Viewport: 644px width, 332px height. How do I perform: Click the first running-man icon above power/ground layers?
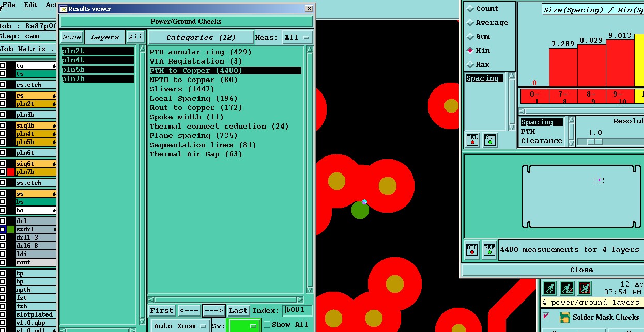click(x=549, y=288)
